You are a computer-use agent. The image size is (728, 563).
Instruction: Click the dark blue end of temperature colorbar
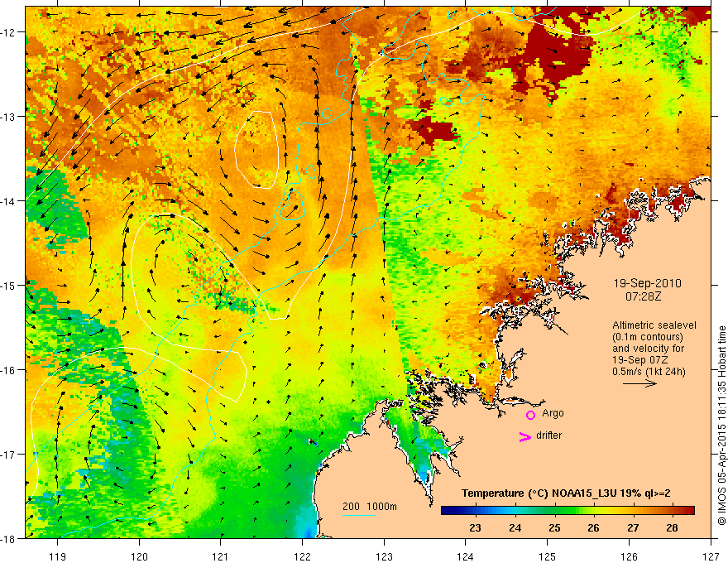448,511
